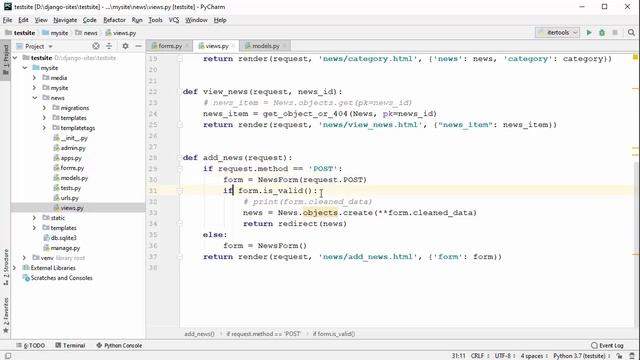Viewport: 640px width, 360px height.
Task: Select apps.py in project tree
Action: (67, 158)
